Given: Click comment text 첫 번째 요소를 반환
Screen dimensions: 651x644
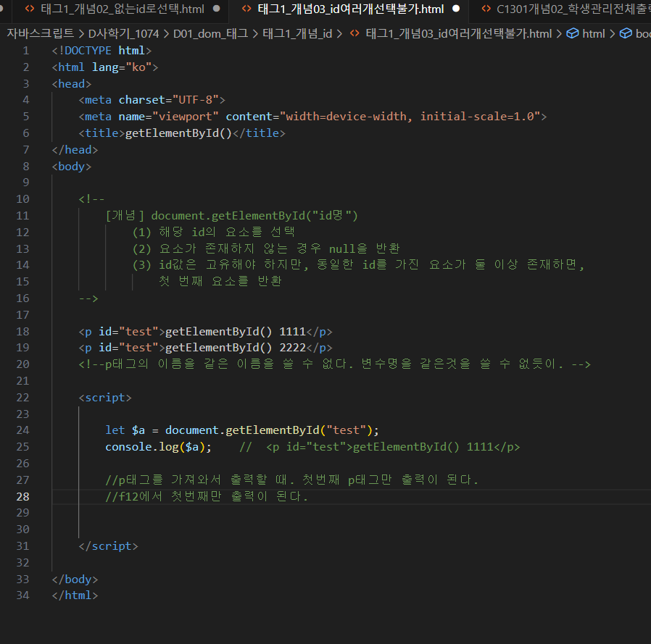Looking at the screenshot, I should [x=220, y=281].
